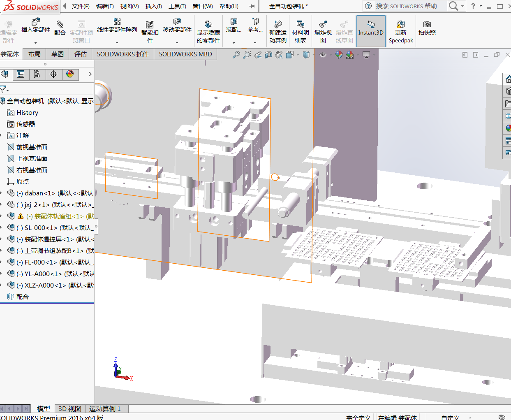Click the Zoom to Fit magnifier icon
511x420 pixels.
pos(236,55)
